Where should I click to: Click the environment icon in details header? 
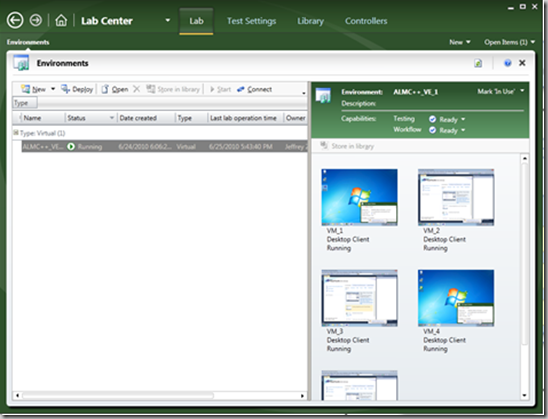[x=323, y=95]
